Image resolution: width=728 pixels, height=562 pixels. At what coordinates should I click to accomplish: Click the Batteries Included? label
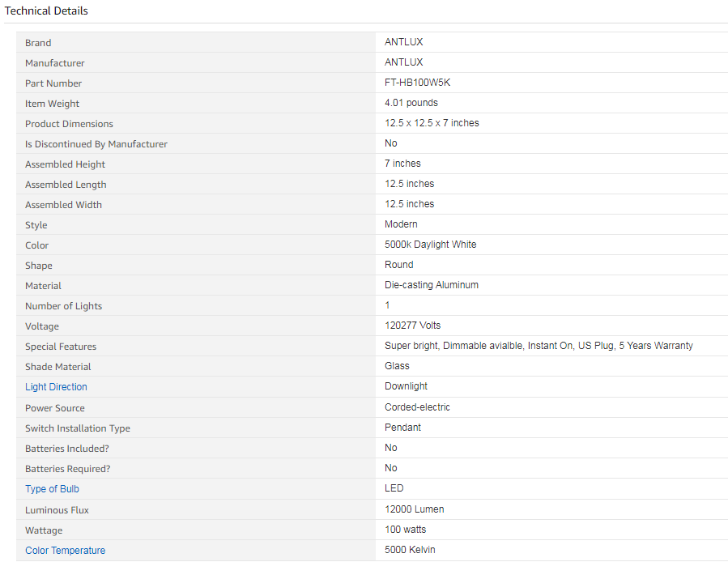pyautogui.click(x=67, y=449)
